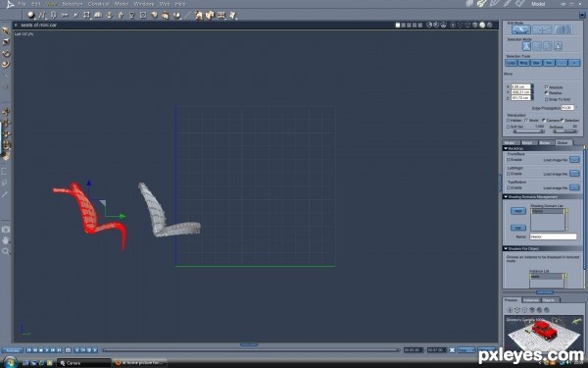Choose third Edit Mode button in right panel
The width and height of the screenshot is (588, 368).
coord(563,29)
